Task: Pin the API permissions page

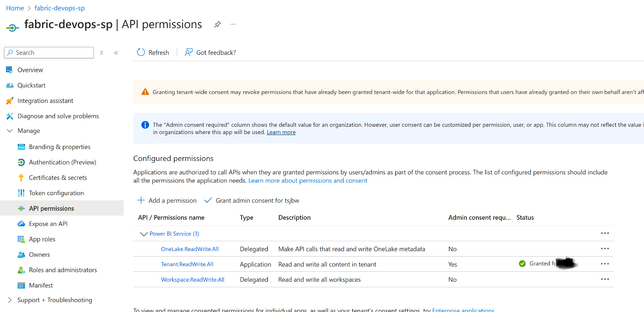Action: [x=217, y=25]
